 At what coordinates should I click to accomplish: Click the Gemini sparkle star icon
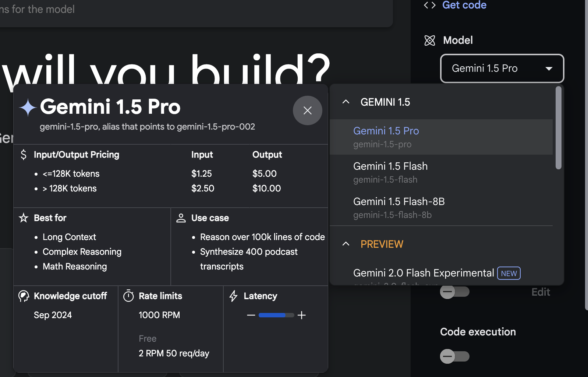click(x=28, y=108)
